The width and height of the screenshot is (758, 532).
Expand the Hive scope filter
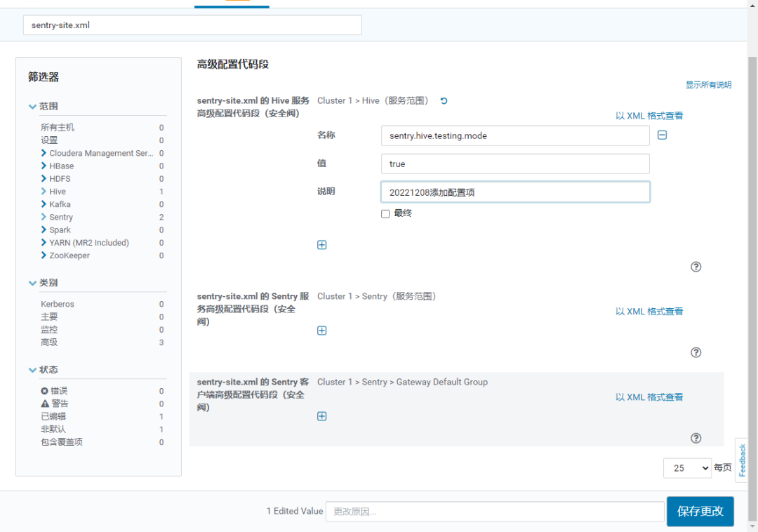pyautogui.click(x=44, y=192)
